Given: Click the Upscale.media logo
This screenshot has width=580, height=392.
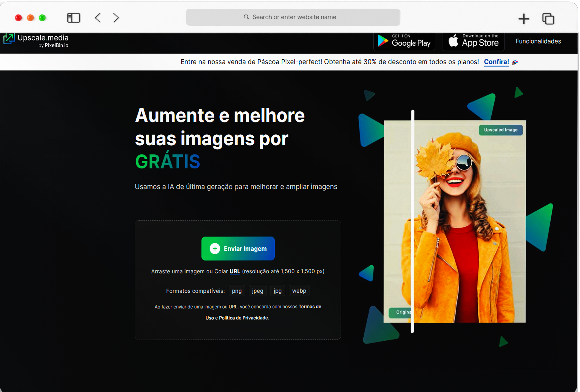Looking at the screenshot, I should pos(36,41).
